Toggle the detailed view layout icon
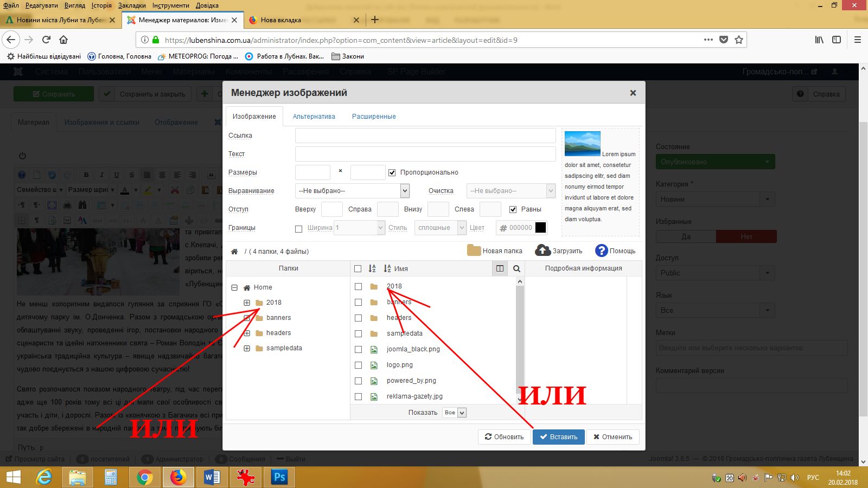 [500, 268]
